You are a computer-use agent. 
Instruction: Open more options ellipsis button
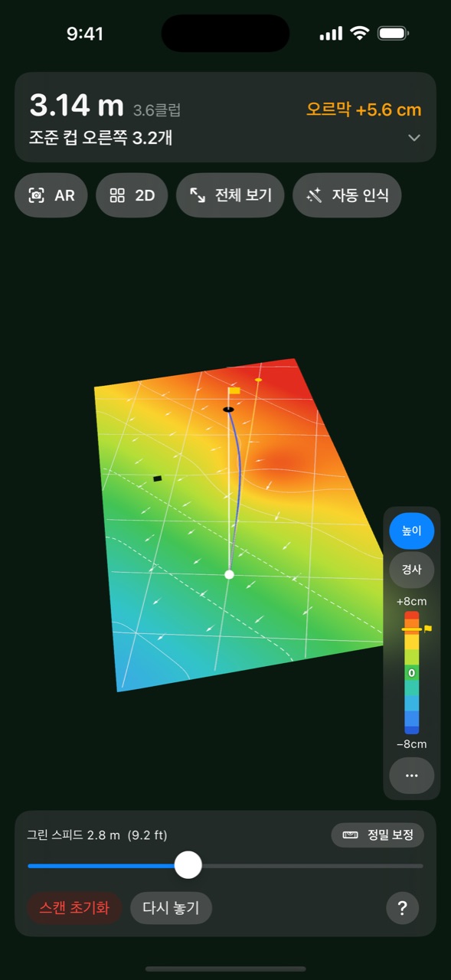[412, 776]
